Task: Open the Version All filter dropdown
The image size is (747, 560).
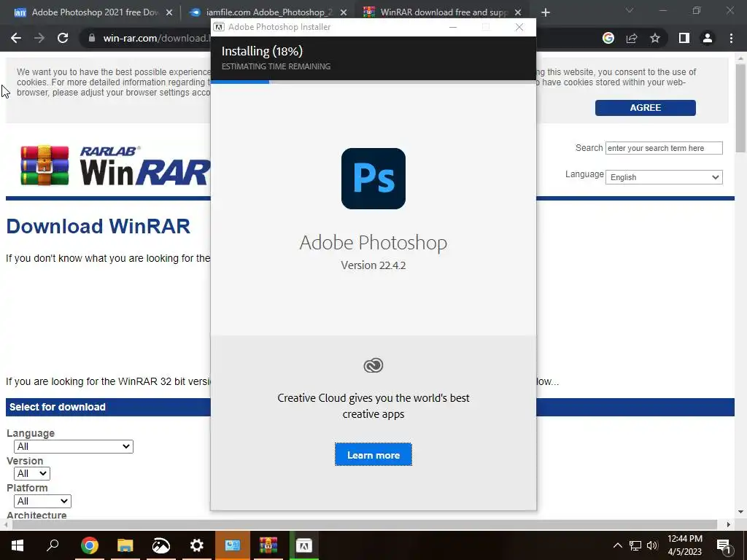Action: click(32, 473)
